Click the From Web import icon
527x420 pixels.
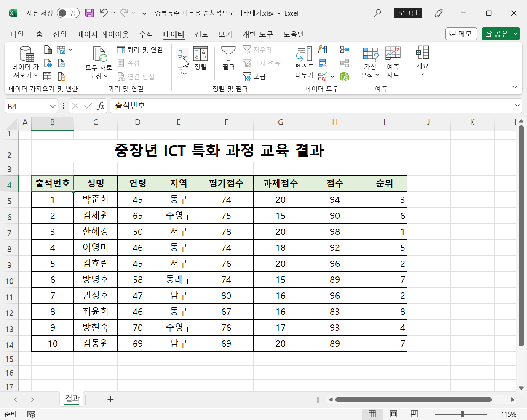click(x=48, y=64)
